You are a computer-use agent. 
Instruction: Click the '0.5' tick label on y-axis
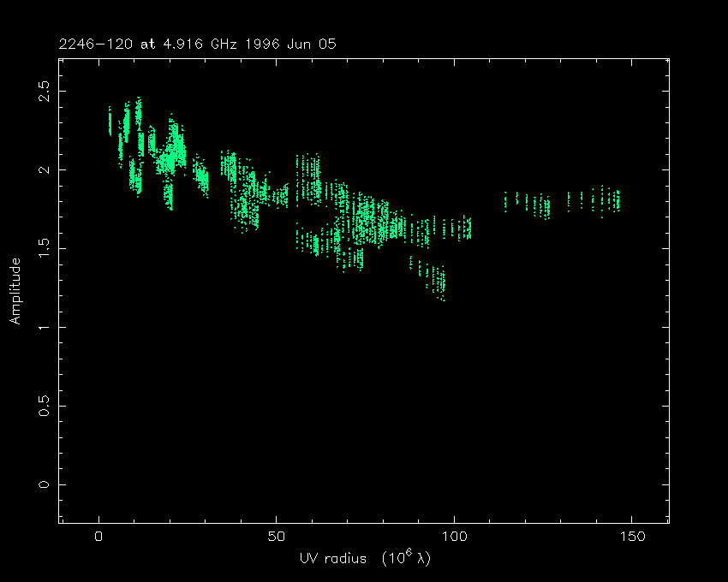coord(45,406)
